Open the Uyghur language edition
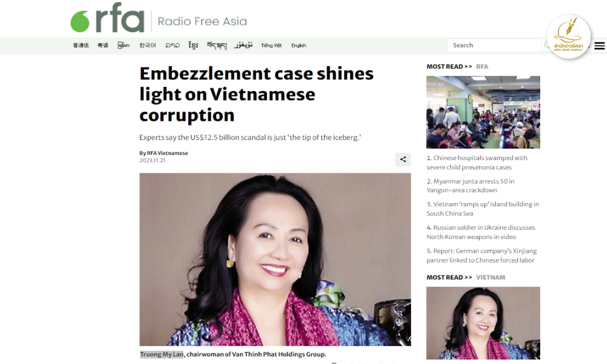 pyautogui.click(x=243, y=45)
